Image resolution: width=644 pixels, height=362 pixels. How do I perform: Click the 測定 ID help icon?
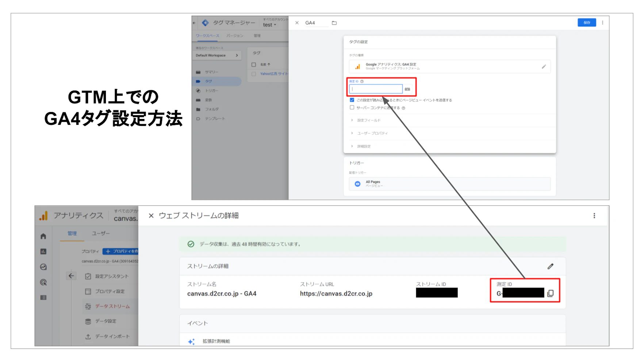tap(362, 81)
